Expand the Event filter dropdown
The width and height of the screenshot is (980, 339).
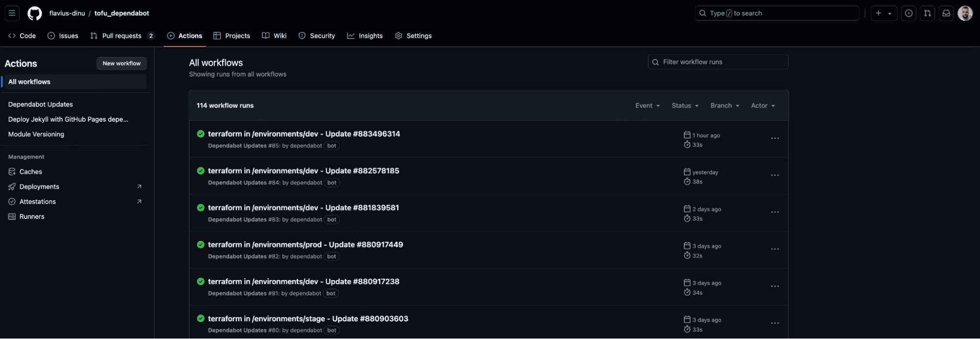point(647,105)
